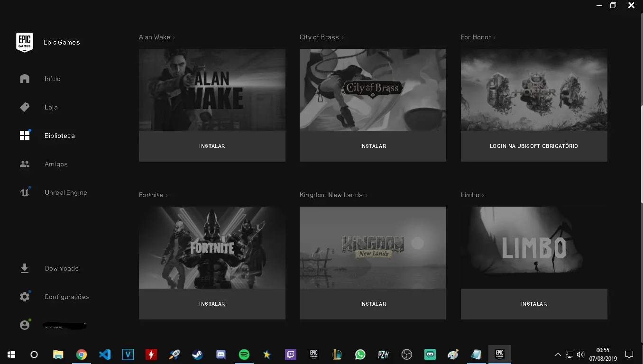The height and width of the screenshot is (364, 643).
Task: Open Steam from the taskbar
Action: click(197, 354)
